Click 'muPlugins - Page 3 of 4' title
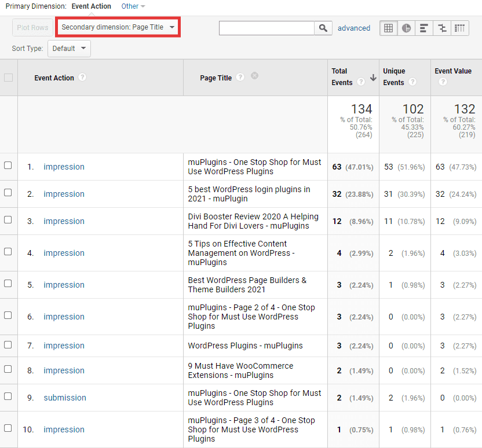Viewport: 482px width, 448px height. [251, 429]
